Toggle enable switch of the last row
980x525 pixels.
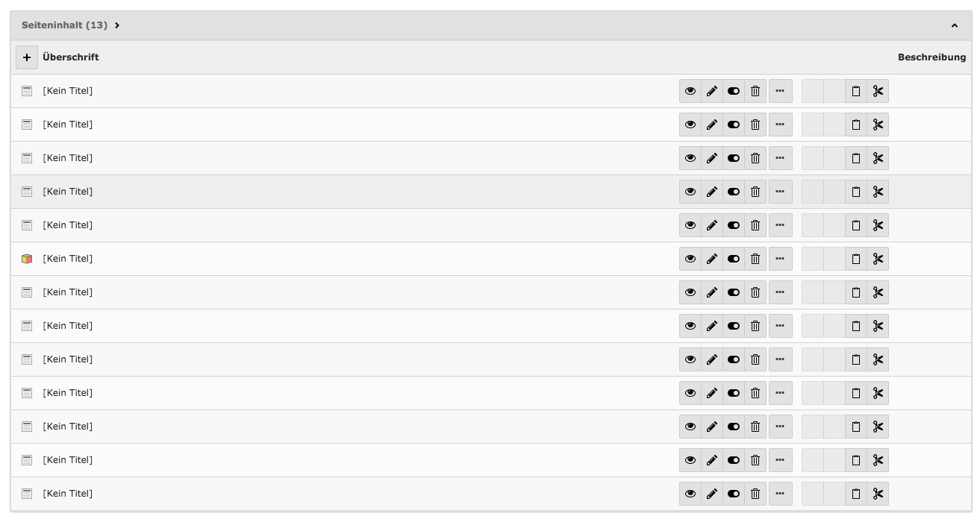click(734, 494)
